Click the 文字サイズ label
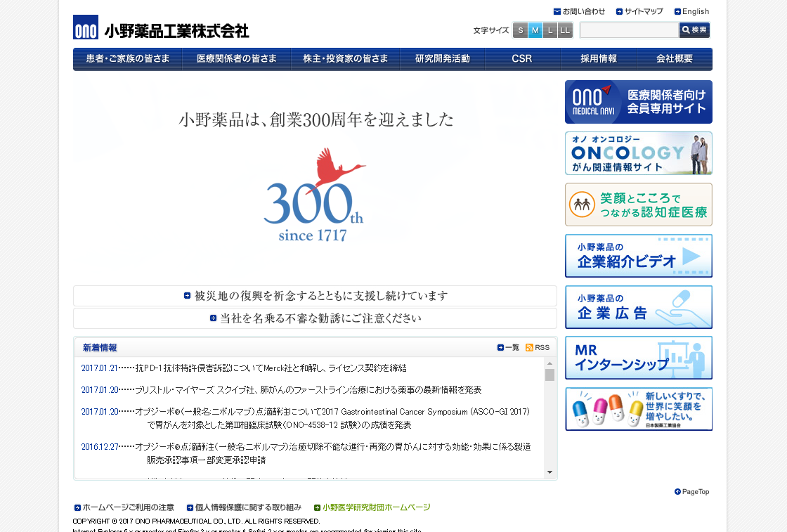787x532 pixels. tap(491, 31)
